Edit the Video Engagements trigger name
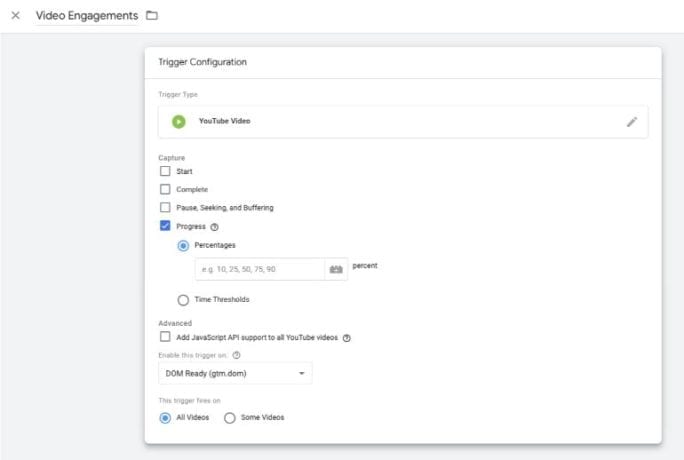 click(x=87, y=16)
